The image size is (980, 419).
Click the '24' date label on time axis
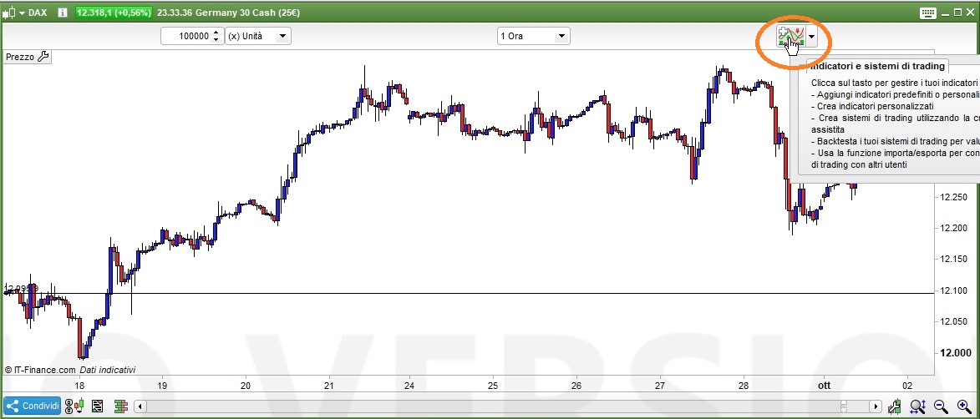click(x=409, y=386)
